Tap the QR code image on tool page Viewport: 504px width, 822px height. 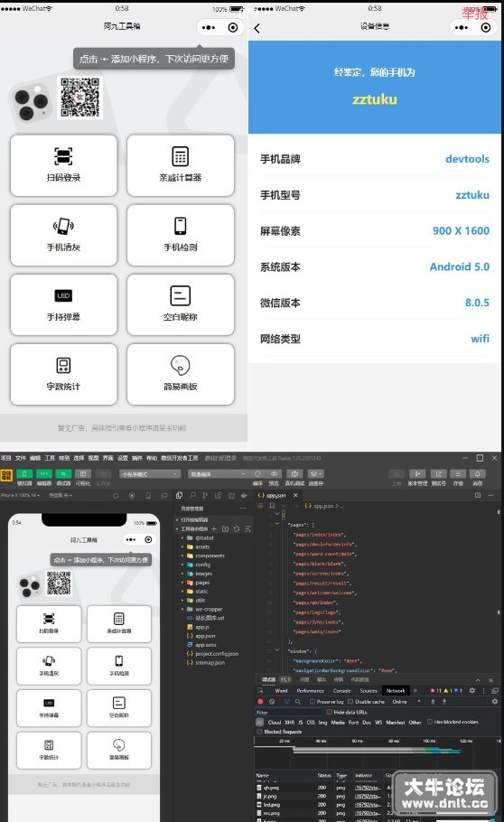tap(79, 97)
